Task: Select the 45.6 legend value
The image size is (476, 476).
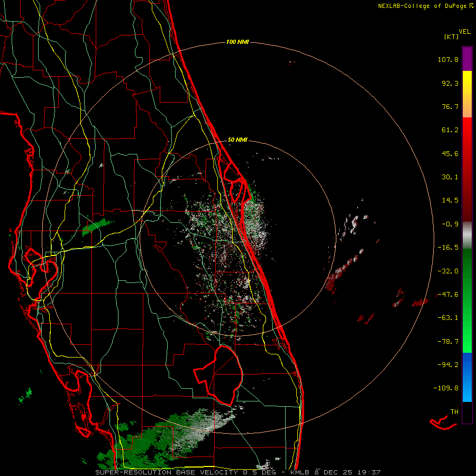Action: point(450,153)
